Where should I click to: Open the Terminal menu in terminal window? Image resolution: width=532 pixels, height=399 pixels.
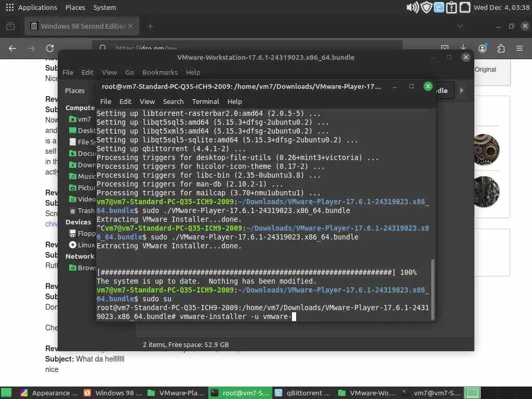tap(206, 101)
